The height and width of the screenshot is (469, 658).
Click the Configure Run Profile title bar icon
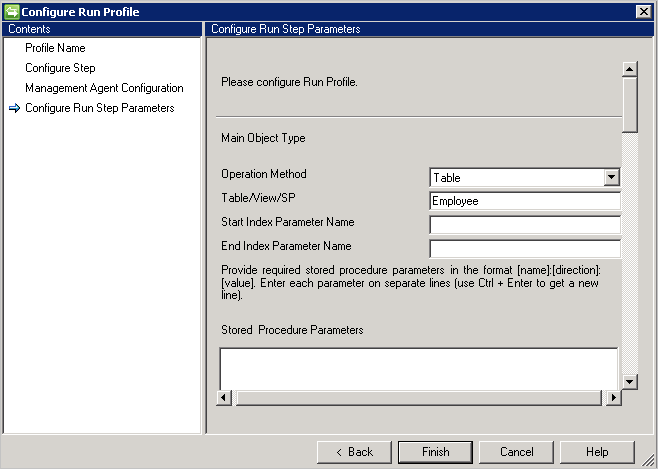click(x=11, y=11)
